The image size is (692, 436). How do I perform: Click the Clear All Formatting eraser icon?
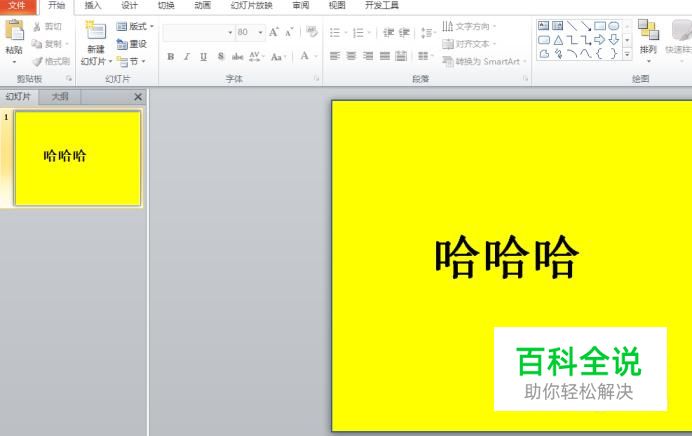pos(312,32)
